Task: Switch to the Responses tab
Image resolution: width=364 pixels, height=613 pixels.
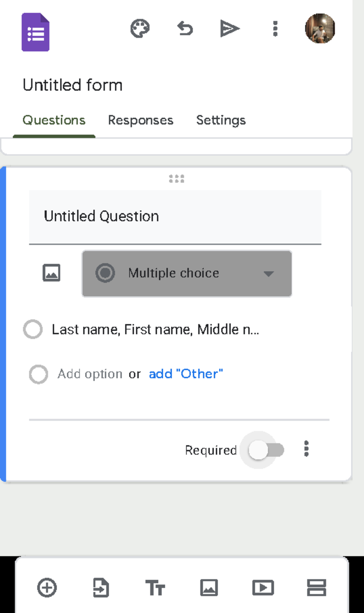Action: click(140, 120)
